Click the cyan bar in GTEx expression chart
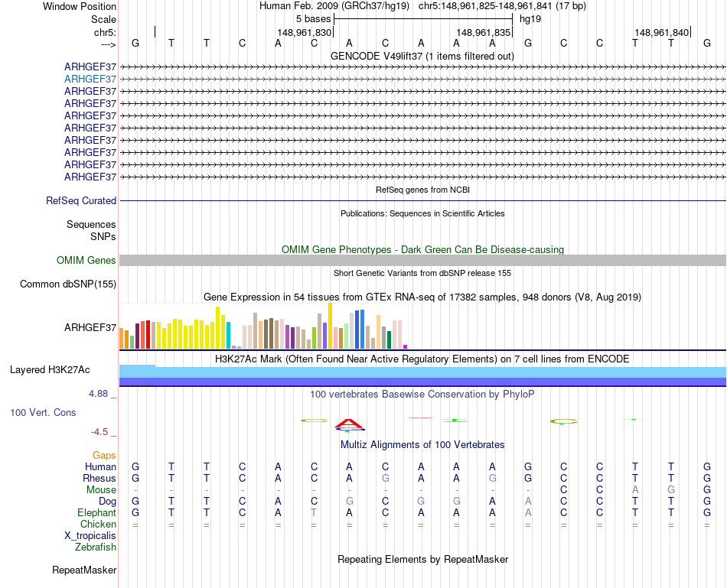The image size is (727, 588). [x=228, y=335]
